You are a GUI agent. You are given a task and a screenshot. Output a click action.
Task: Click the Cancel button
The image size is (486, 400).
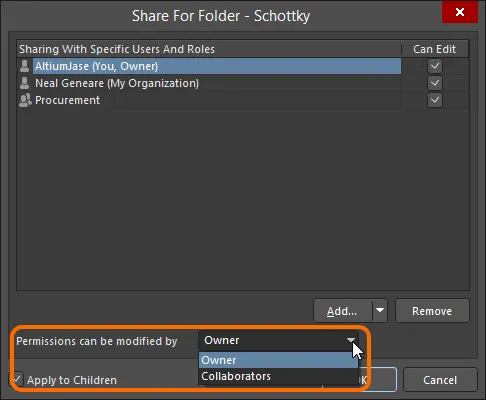click(x=440, y=380)
